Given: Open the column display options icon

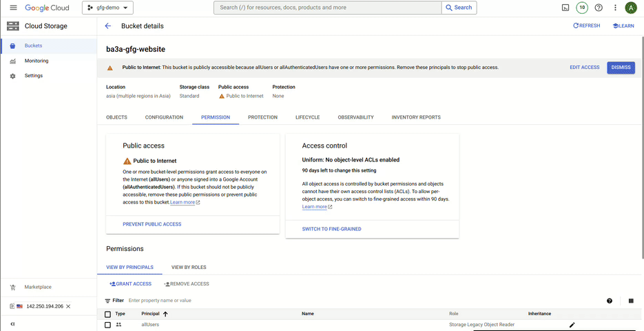Looking at the screenshot, I should (x=631, y=301).
